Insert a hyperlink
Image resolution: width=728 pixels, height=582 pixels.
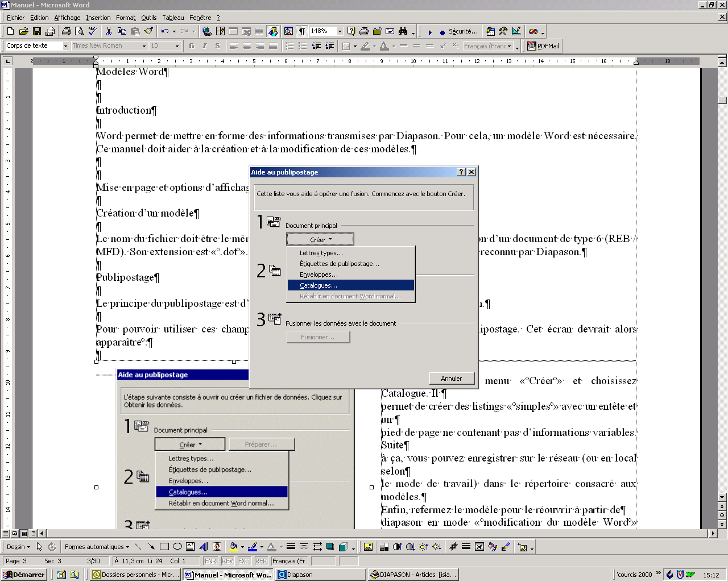point(206,31)
